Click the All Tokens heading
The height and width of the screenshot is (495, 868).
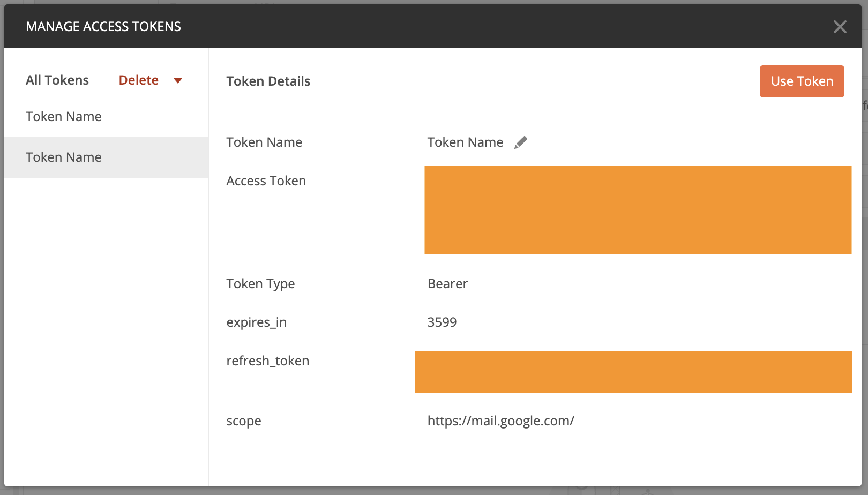click(57, 80)
